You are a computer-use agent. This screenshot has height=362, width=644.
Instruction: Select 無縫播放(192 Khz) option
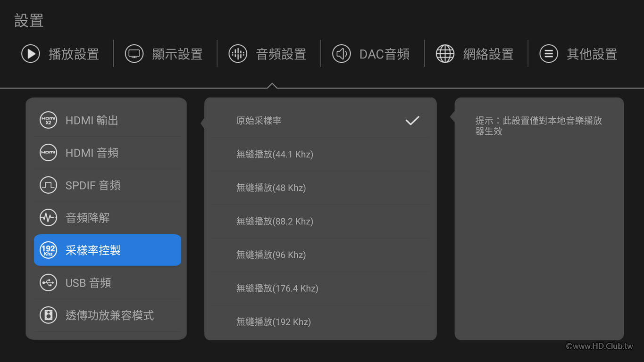pyautogui.click(x=273, y=322)
